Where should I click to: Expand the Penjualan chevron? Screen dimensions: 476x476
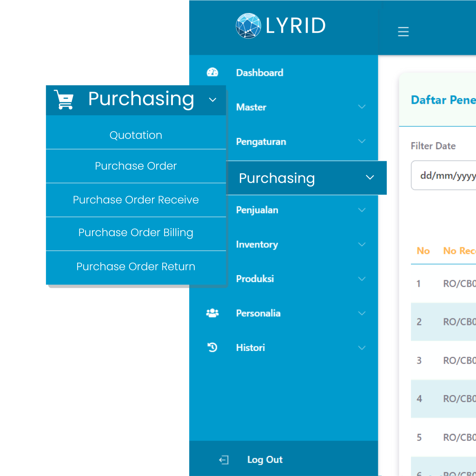coord(362,210)
